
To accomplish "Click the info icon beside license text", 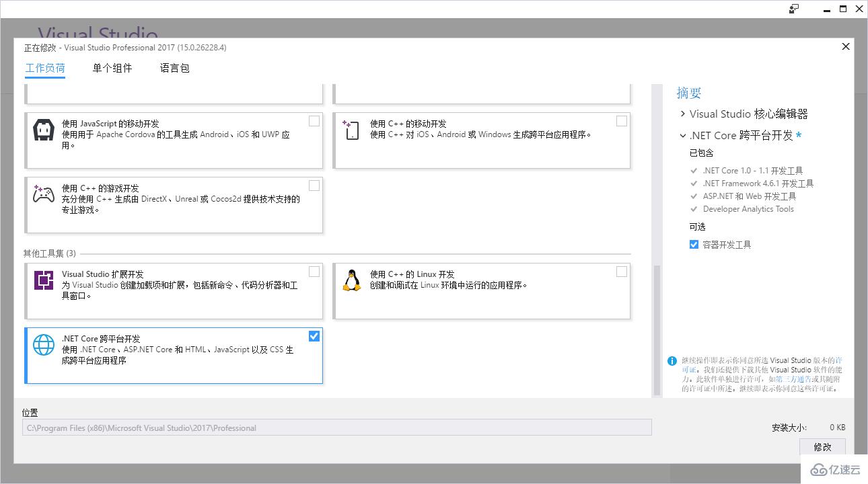I will [672, 361].
